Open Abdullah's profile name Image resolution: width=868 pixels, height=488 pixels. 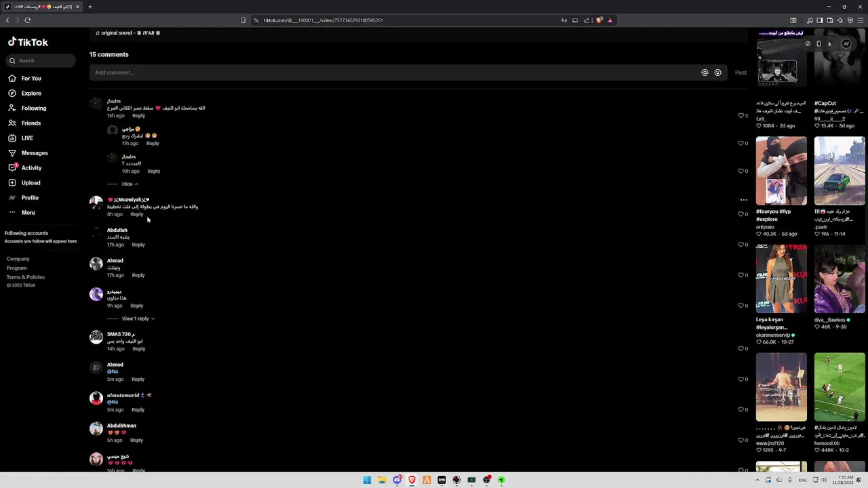[x=117, y=230]
